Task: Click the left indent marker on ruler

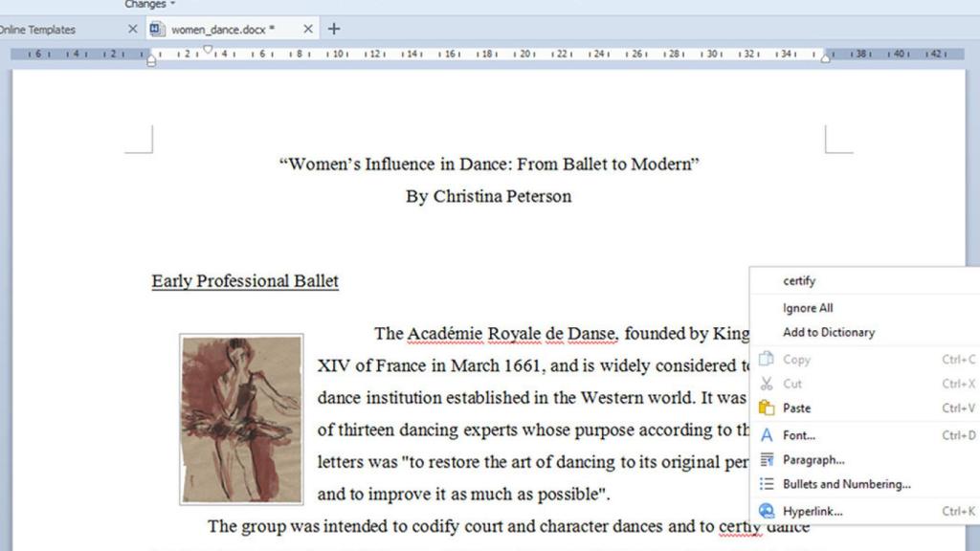Action: (150, 61)
